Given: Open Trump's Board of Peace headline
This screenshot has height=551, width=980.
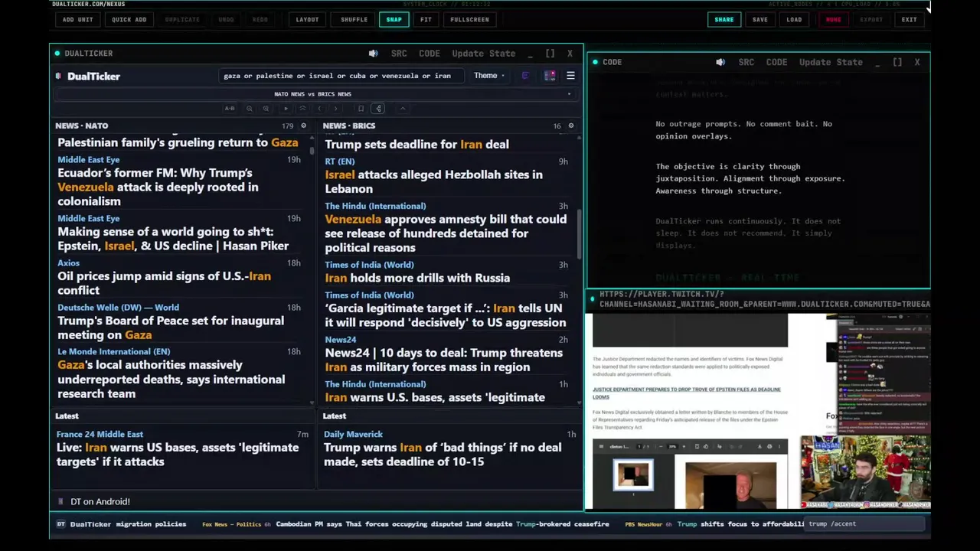Looking at the screenshot, I should point(171,328).
